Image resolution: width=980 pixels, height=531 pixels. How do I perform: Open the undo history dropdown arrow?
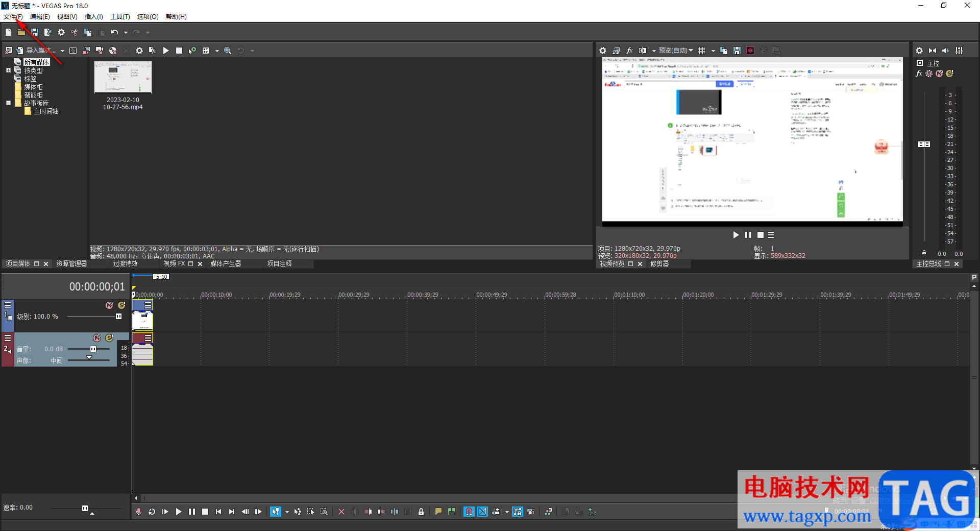pos(126,32)
